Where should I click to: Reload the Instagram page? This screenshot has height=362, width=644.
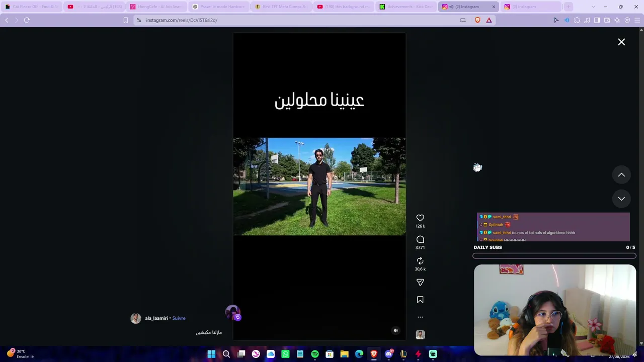pyautogui.click(x=27, y=20)
